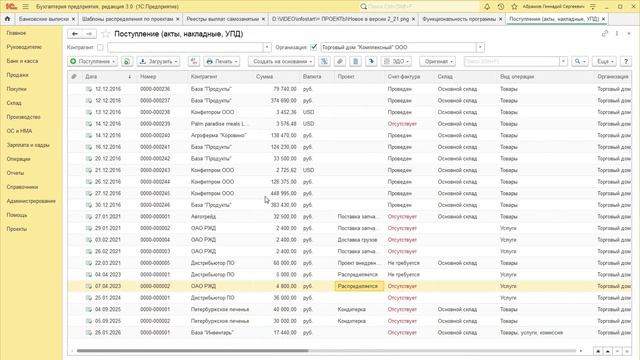Click into the list search field
The image size is (640, 360).
511,61
